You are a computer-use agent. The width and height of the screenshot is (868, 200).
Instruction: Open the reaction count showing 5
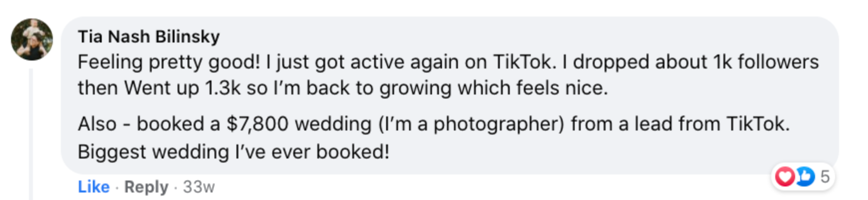825,176
